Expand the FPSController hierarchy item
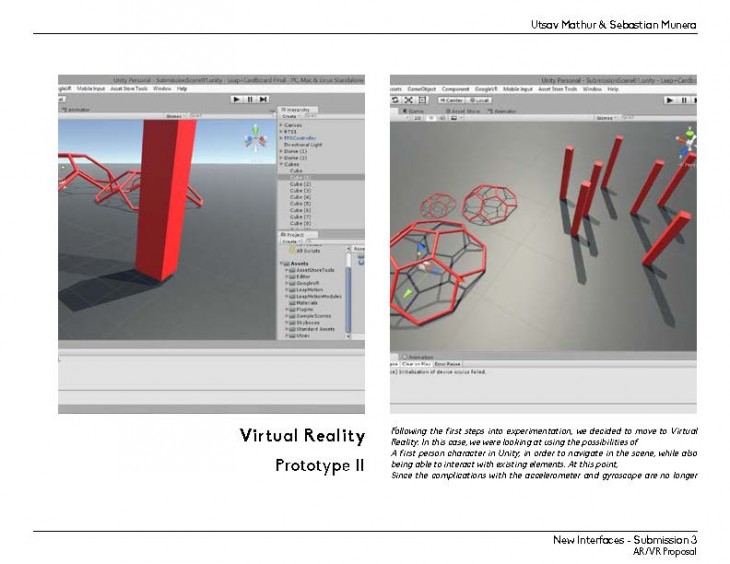This screenshot has height=564, width=730. (x=281, y=138)
